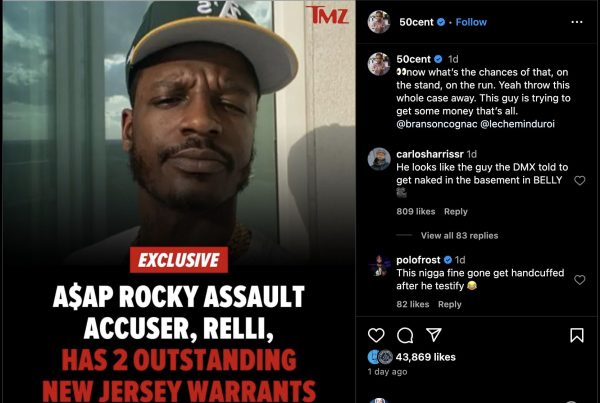
Task: Reply to polofrost's comment
Action: [x=450, y=304]
